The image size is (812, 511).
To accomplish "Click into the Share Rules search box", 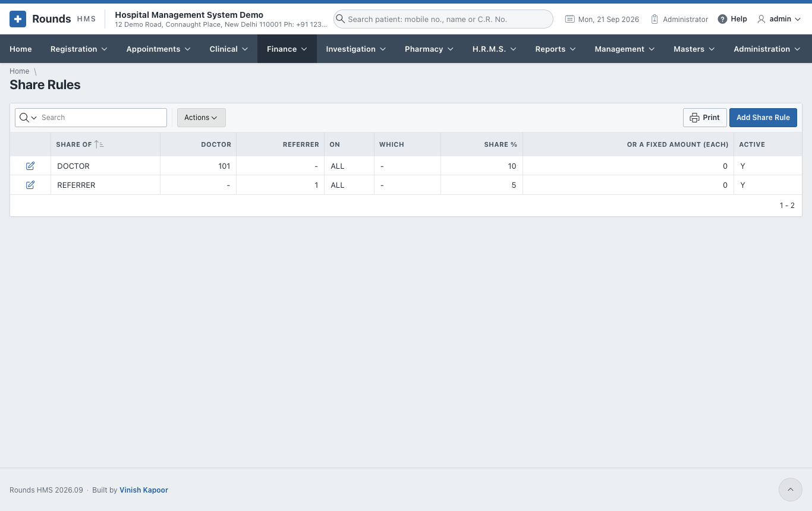I will pyautogui.click(x=102, y=118).
